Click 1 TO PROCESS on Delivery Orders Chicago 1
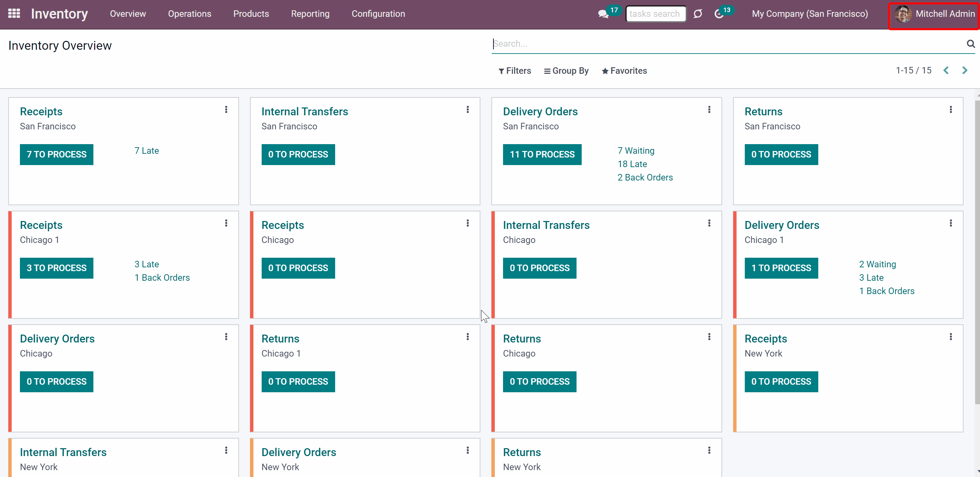Screen dimensions: 980x477 click(782, 268)
